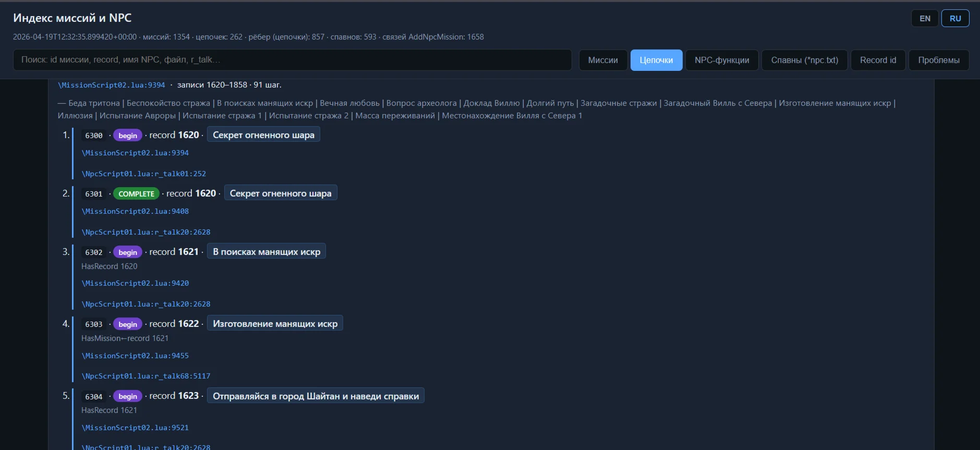Open link NpcScript01.lua:r_talk01:252
Image resolution: width=980 pixels, height=450 pixels.
pyautogui.click(x=144, y=174)
